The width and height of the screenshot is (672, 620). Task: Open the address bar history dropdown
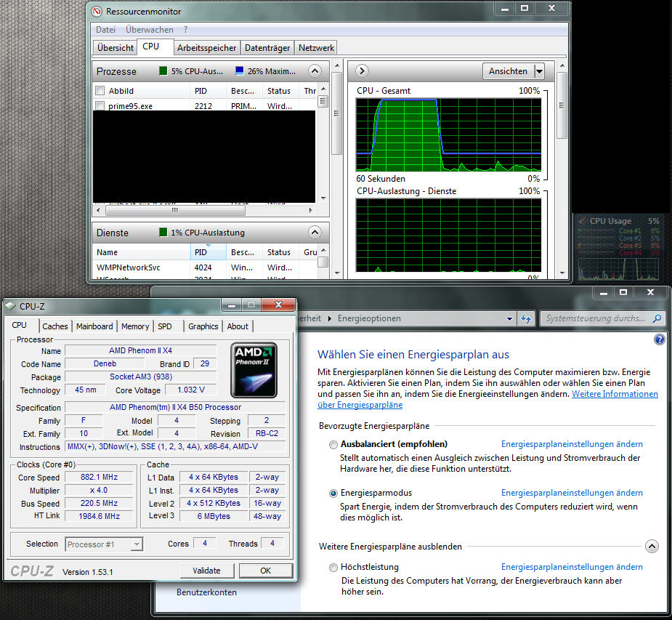click(509, 318)
